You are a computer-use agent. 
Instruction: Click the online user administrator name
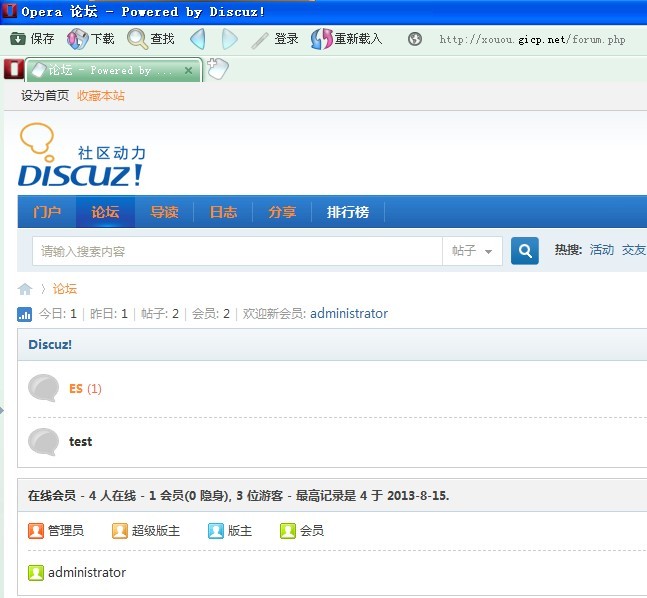tap(87, 572)
